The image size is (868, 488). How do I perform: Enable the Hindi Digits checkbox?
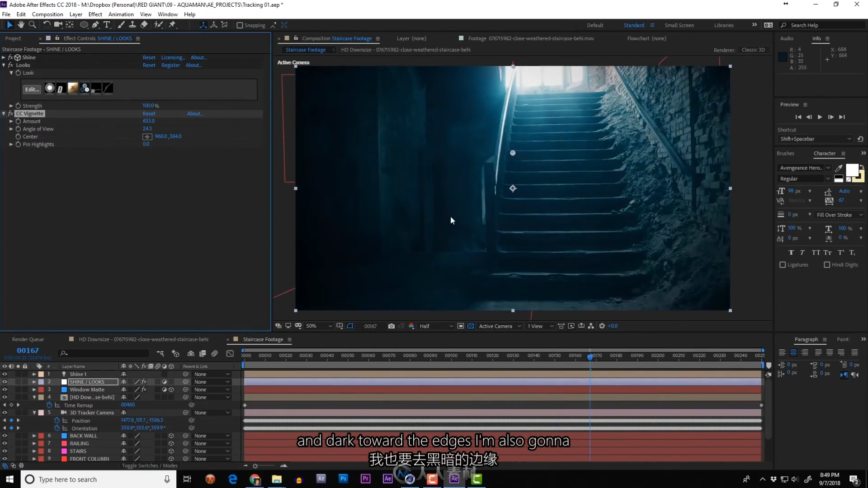pyautogui.click(x=827, y=265)
